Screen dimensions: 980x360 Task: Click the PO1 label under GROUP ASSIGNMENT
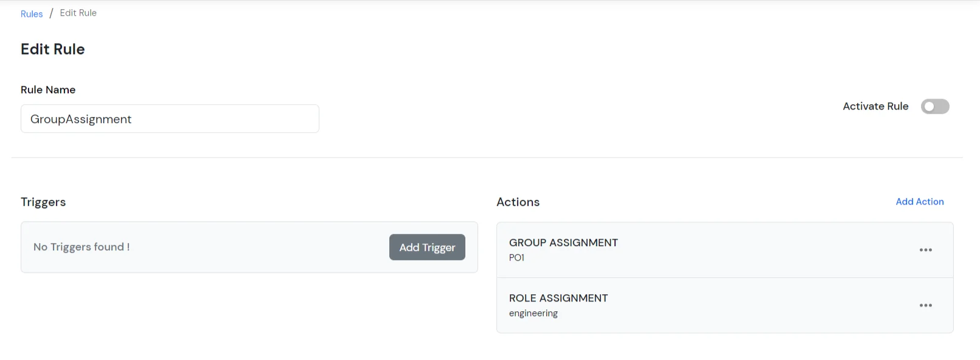[517, 257]
